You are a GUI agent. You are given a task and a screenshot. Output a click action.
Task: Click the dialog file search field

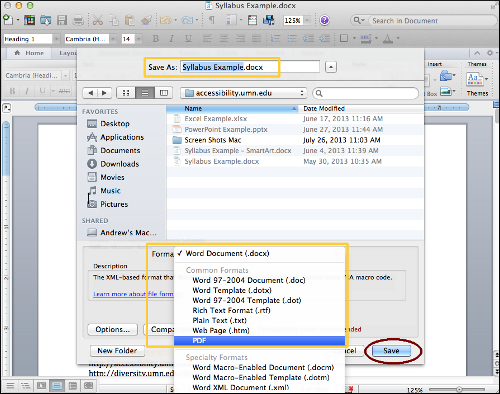click(365, 93)
